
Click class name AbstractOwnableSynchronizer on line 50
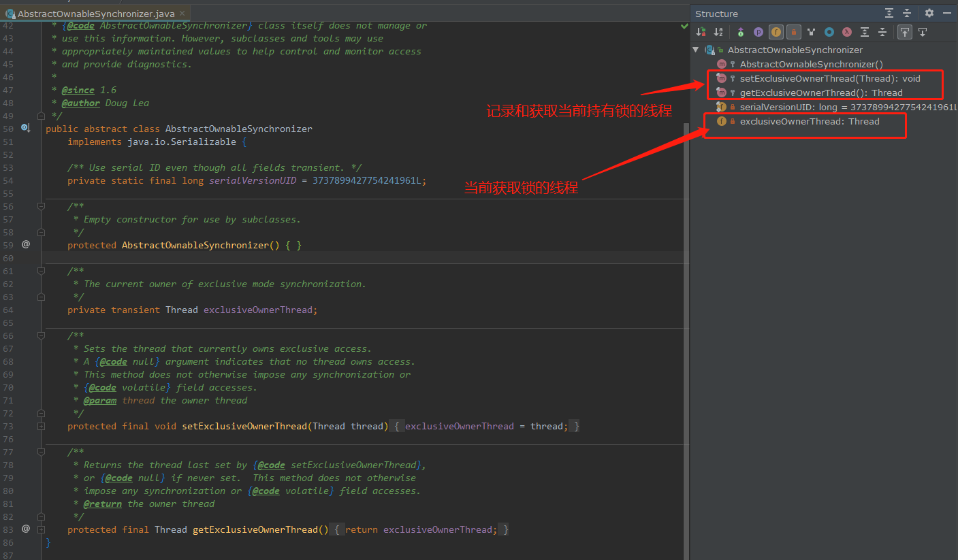[x=239, y=129]
